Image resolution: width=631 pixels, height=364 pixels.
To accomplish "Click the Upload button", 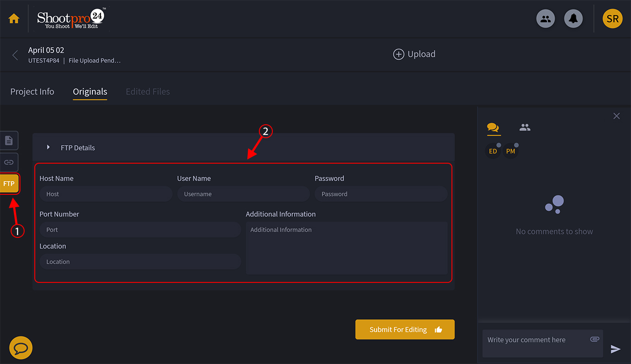I will (414, 54).
